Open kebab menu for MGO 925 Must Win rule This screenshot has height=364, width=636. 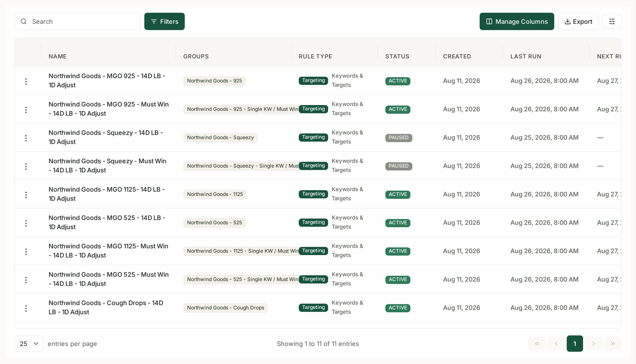tap(26, 110)
